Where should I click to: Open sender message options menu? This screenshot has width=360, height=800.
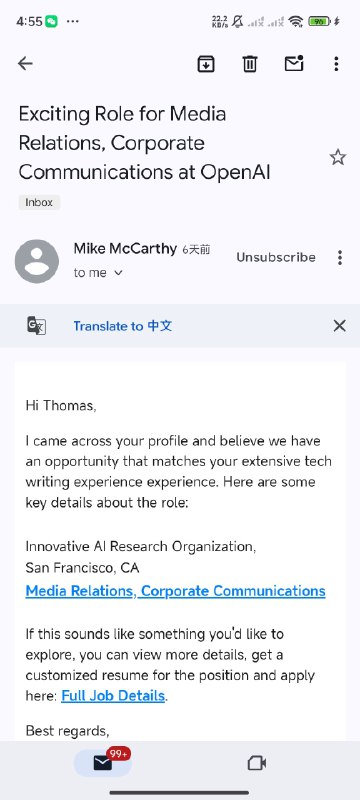340,258
